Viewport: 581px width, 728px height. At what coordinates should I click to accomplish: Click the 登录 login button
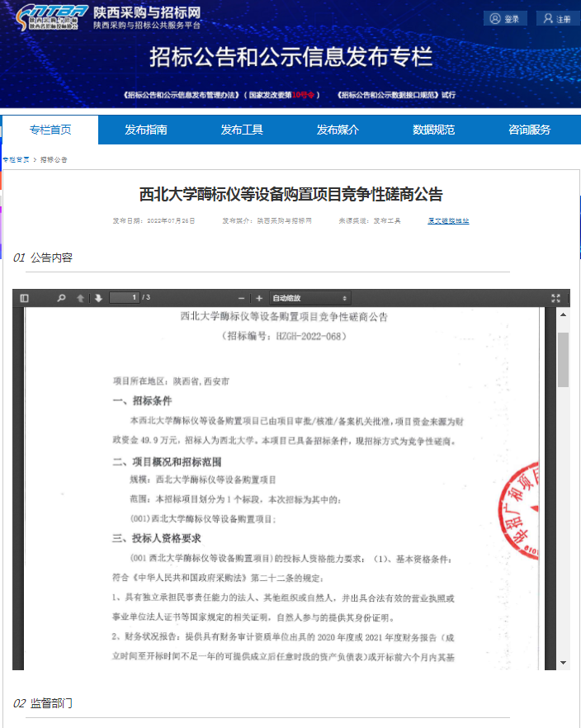point(505,18)
